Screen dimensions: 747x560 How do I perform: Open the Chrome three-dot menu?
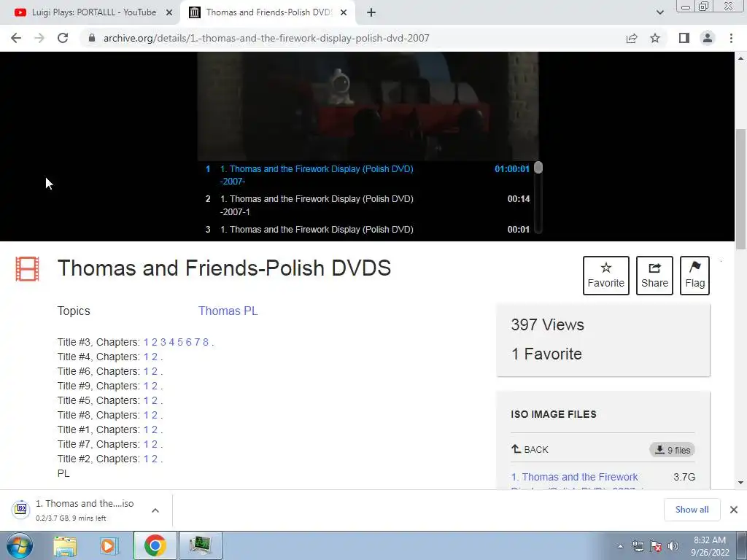(731, 38)
